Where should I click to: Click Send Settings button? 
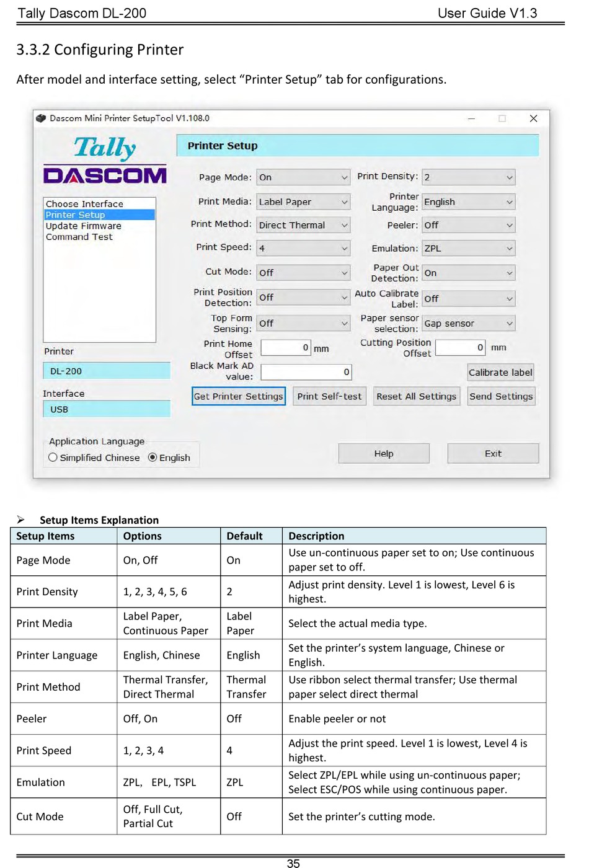pos(501,396)
